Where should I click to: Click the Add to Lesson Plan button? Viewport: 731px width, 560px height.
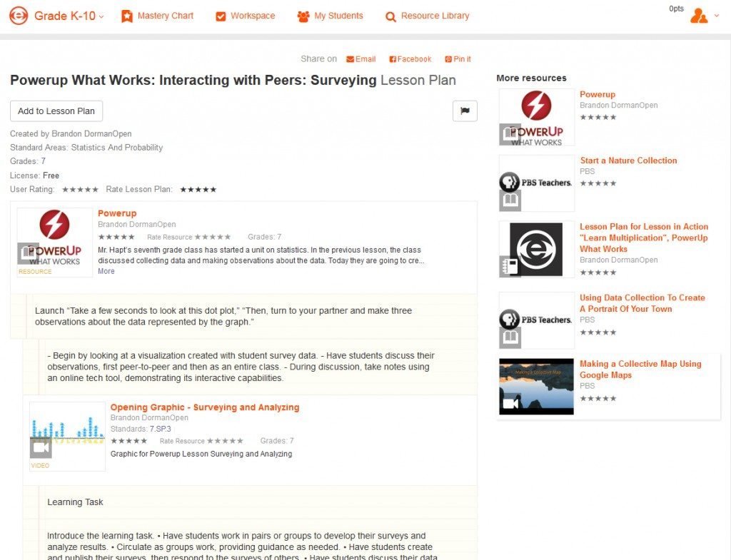click(x=56, y=111)
